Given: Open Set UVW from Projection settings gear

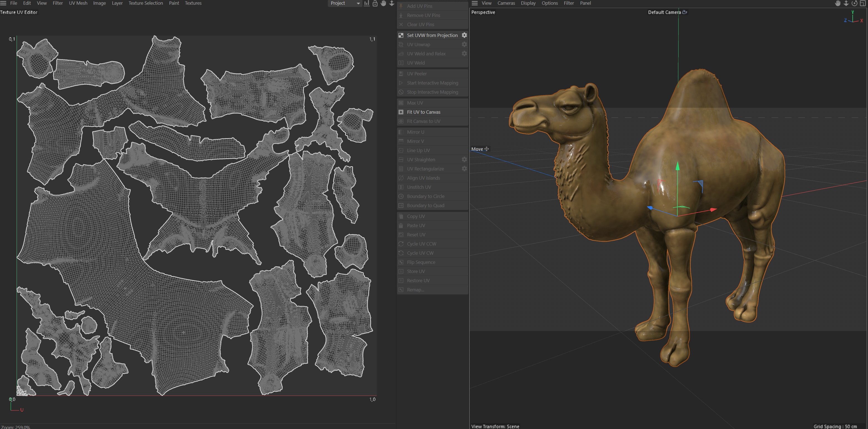Looking at the screenshot, I should (464, 35).
